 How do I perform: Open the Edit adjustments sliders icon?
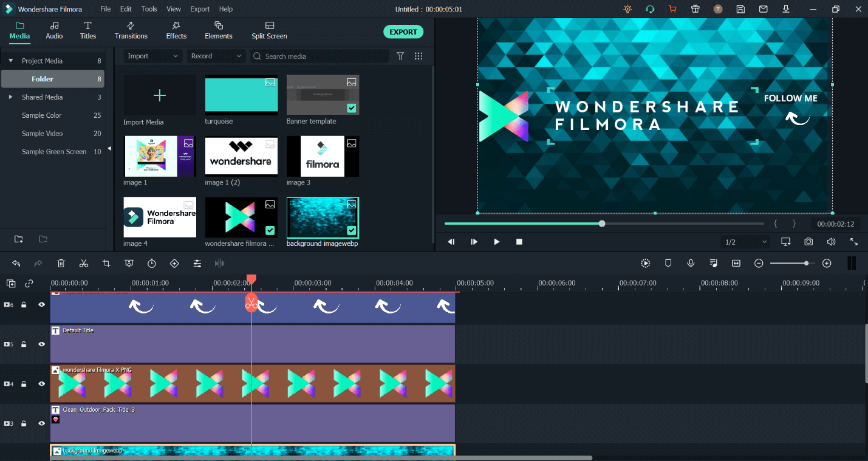pos(197,263)
